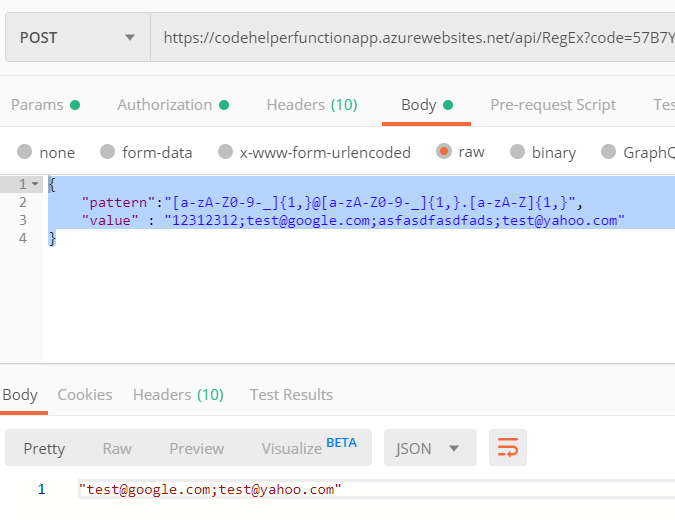
Task: Click the request URL input field
Action: 413,37
